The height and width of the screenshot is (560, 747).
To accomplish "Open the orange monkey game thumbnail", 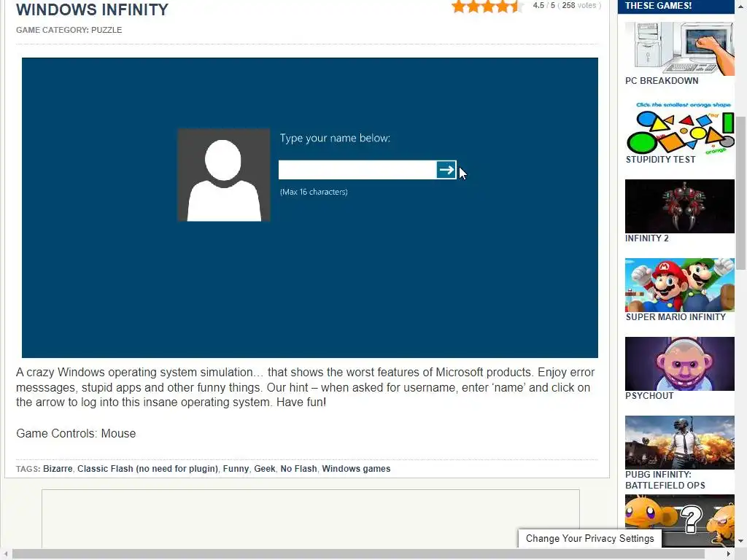I will click(679, 520).
